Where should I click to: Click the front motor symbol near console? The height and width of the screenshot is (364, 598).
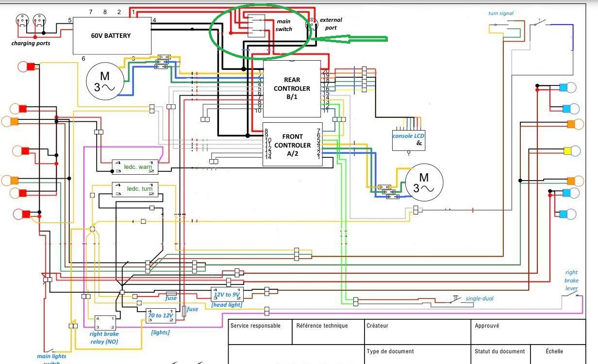coord(424,183)
